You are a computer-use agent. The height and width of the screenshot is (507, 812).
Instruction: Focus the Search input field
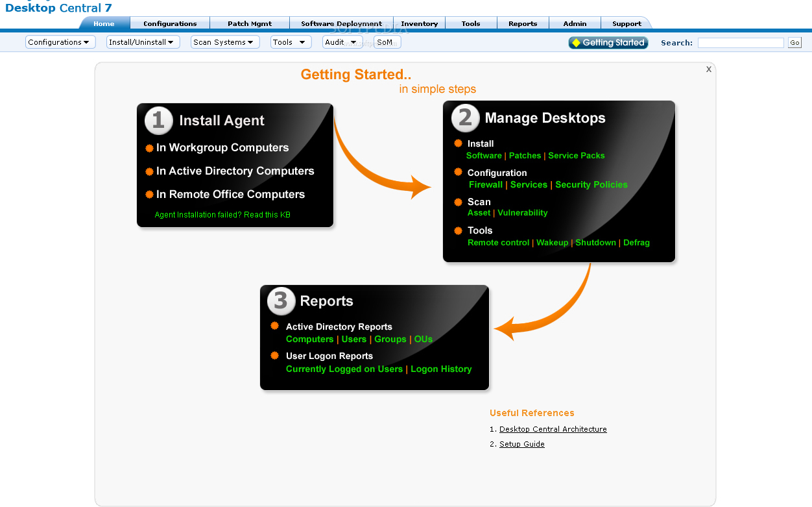pos(741,43)
